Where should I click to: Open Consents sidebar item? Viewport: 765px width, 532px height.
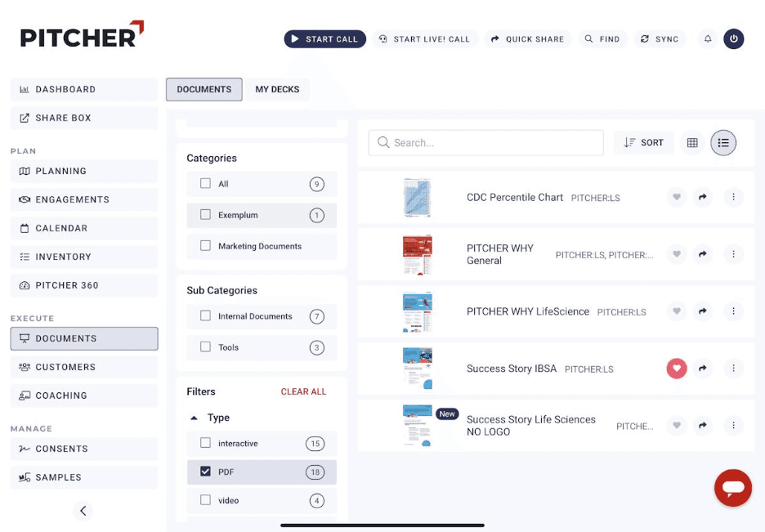[x=84, y=449]
